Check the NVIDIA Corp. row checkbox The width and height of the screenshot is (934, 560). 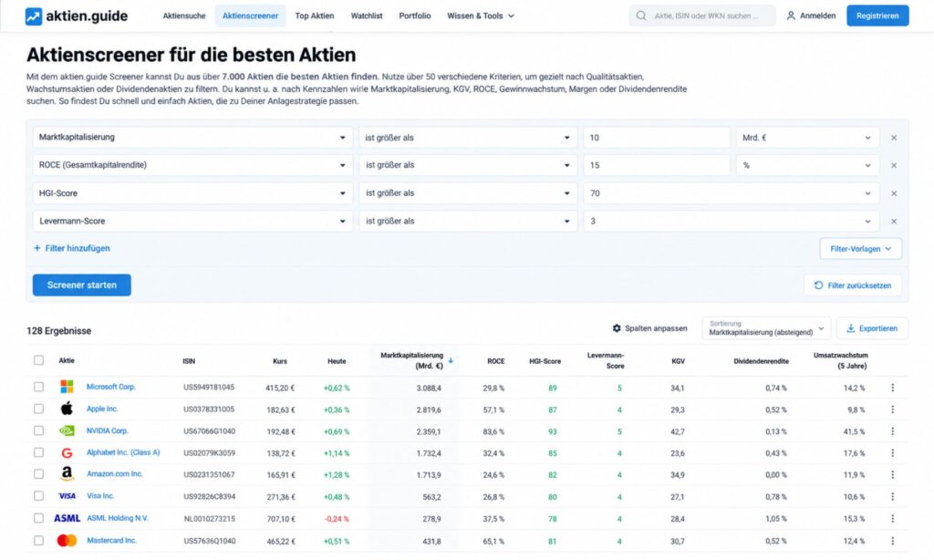[x=38, y=430]
